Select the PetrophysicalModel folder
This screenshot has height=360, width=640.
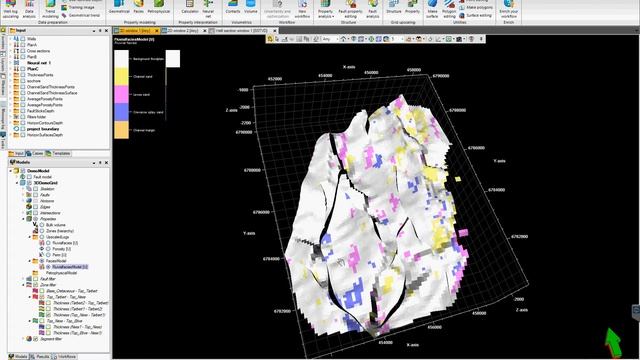(61, 273)
